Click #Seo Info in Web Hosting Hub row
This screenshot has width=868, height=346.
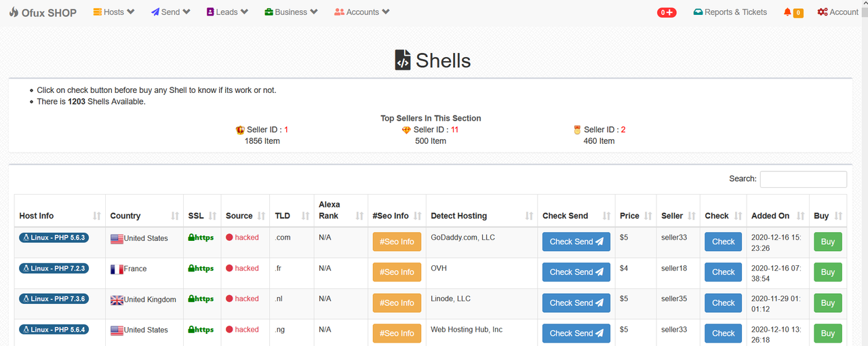(397, 333)
